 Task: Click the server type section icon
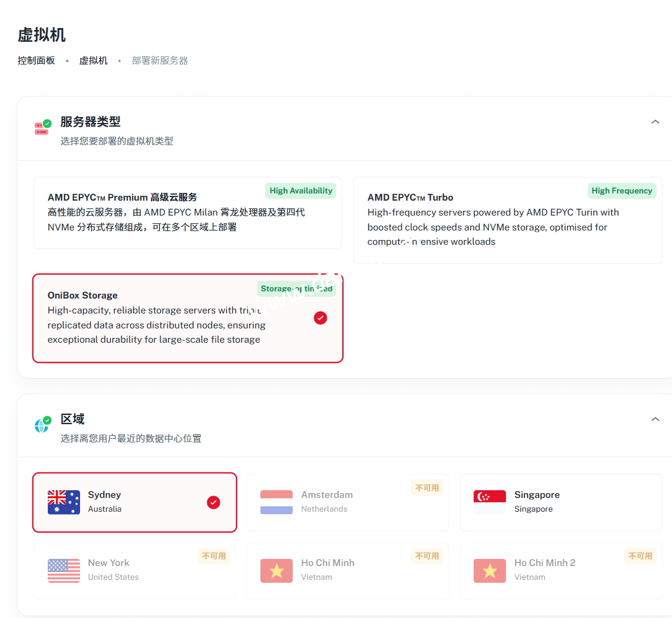click(x=42, y=128)
